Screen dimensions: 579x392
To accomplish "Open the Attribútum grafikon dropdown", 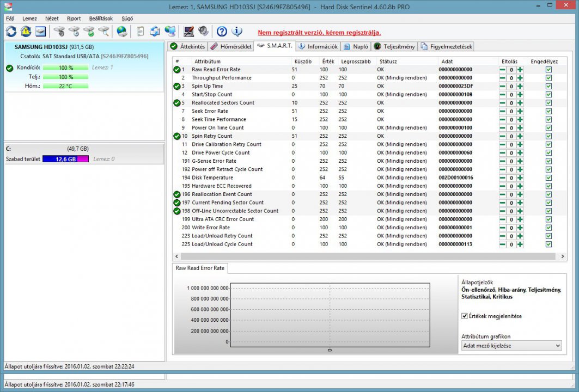I will pyautogui.click(x=511, y=346).
